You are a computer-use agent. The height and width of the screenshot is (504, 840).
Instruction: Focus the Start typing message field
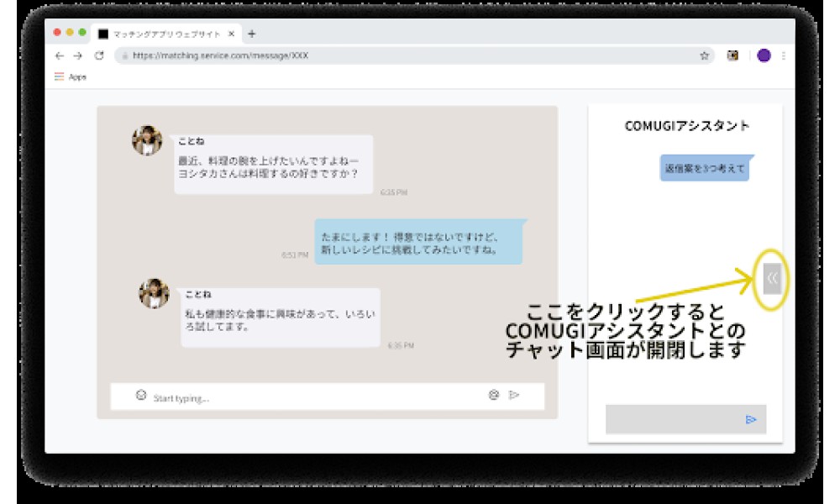pyautogui.click(x=328, y=396)
